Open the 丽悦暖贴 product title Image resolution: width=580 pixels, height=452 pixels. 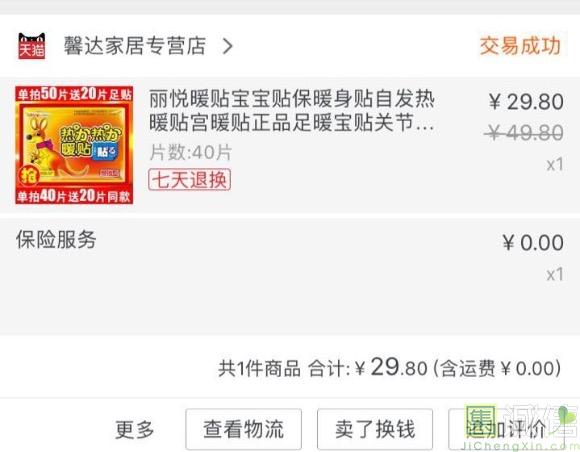(292, 111)
